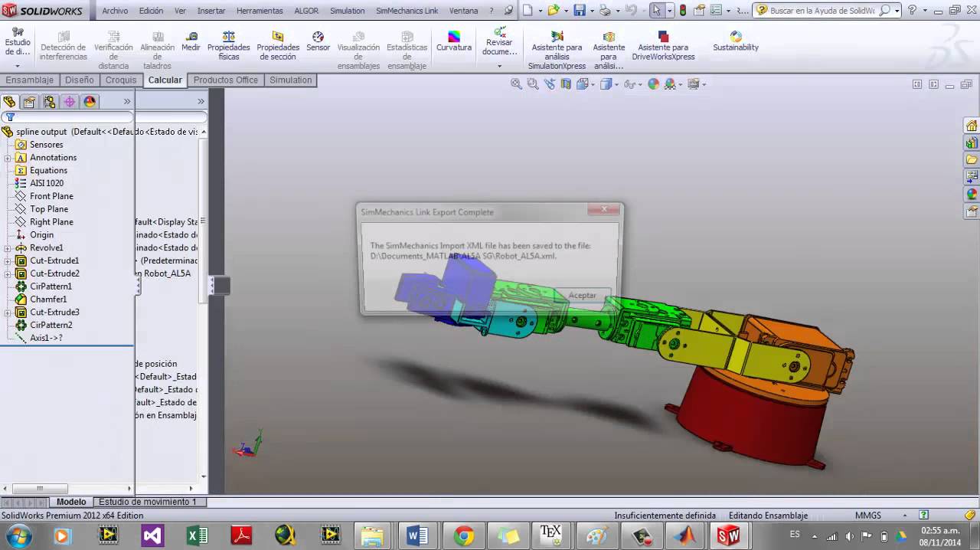Click the New document icon
The image size is (980, 550).
coord(528,11)
